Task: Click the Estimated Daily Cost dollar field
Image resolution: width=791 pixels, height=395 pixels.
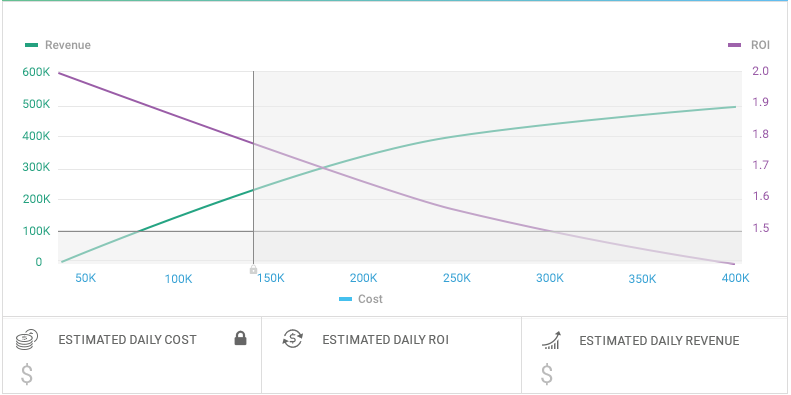Action: pos(27,374)
